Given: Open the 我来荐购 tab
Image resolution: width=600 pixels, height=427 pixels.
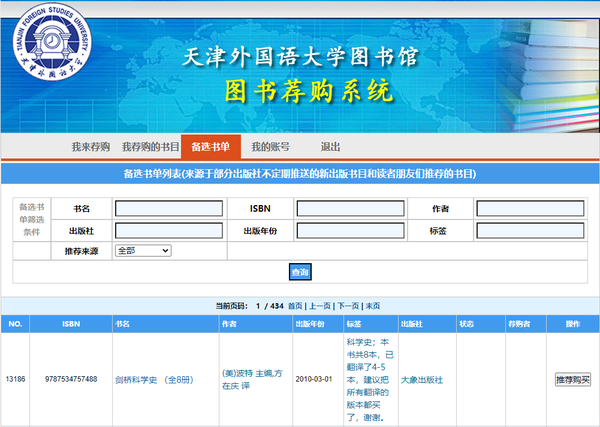Looking at the screenshot, I should (90, 147).
